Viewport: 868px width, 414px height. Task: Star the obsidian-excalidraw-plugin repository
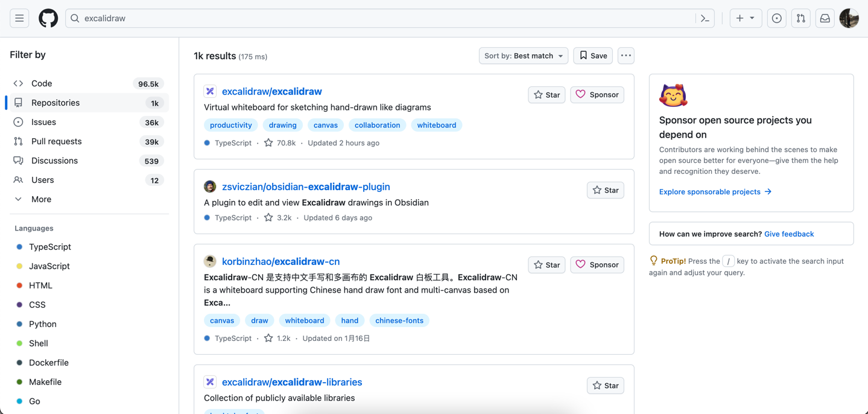point(605,190)
